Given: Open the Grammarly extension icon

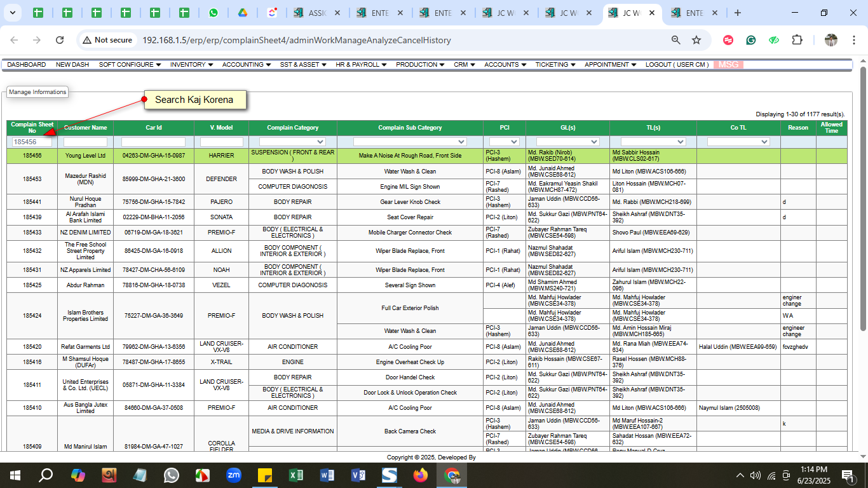Looking at the screenshot, I should point(751,40).
